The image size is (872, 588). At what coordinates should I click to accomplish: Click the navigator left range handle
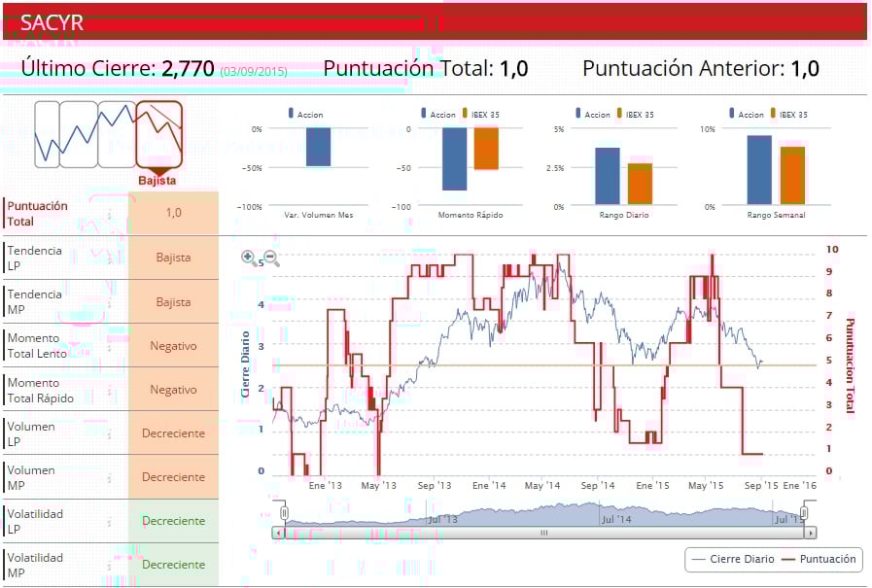(284, 512)
